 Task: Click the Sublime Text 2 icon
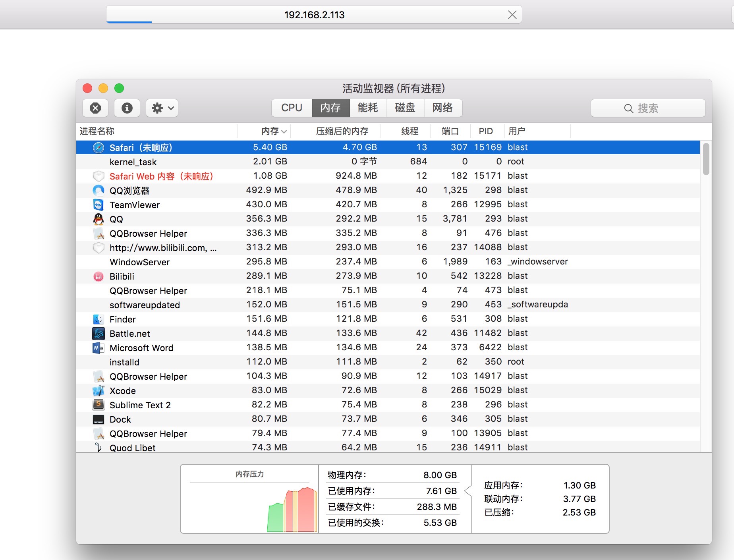click(99, 405)
